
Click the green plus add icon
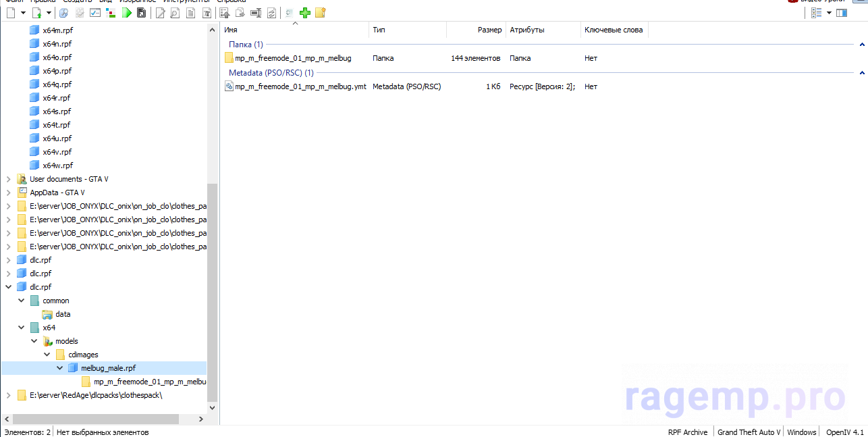[305, 13]
